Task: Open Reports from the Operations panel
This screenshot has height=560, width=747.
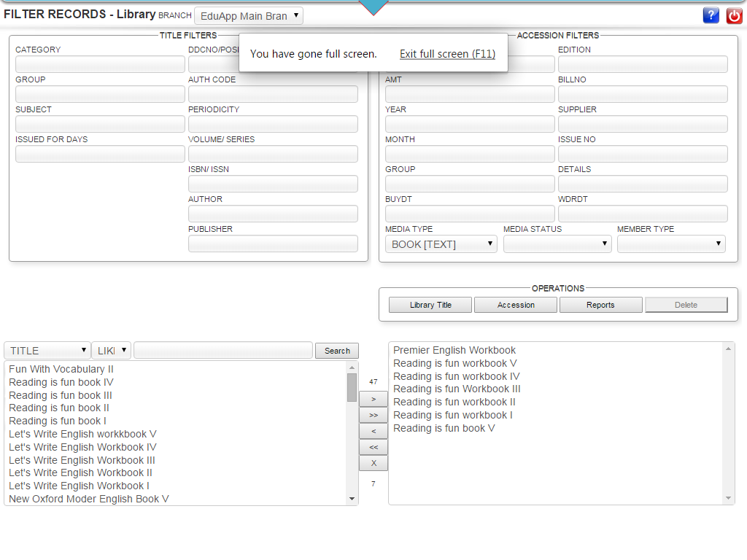Action: pyautogui.click(x=600, y=304)
